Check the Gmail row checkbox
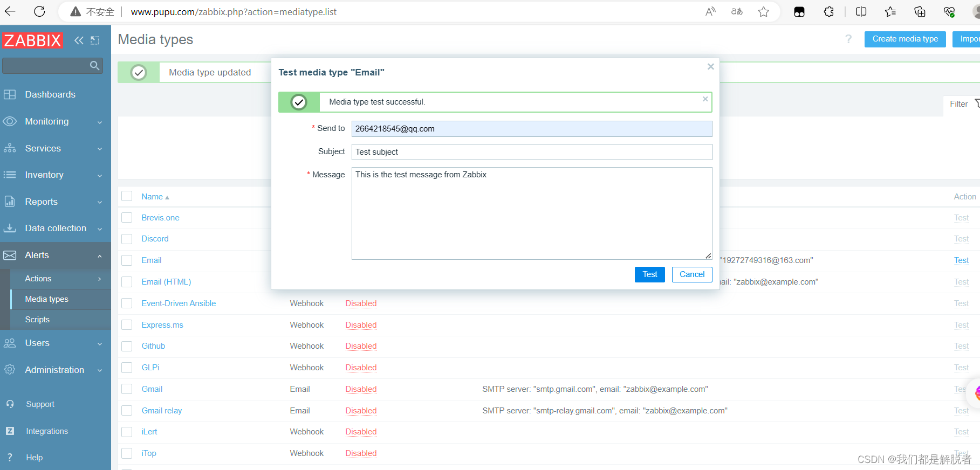 pos(127,389)
